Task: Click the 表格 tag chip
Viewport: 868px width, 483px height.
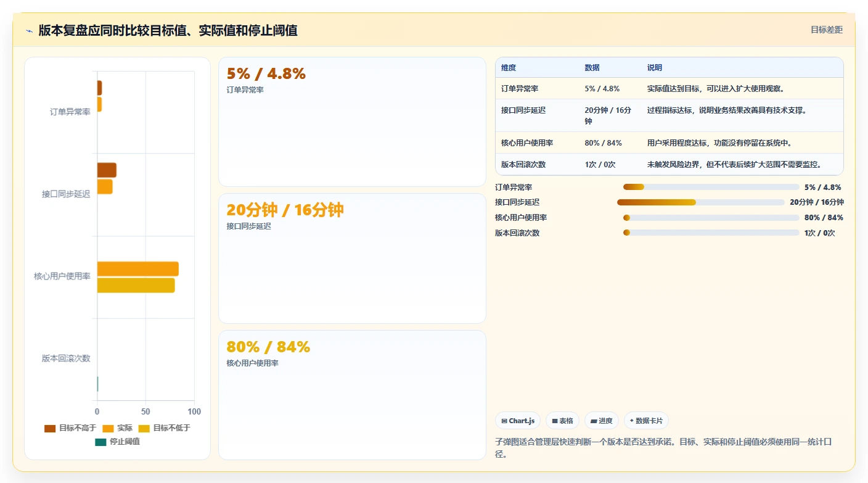Action: tap(562, 421)
